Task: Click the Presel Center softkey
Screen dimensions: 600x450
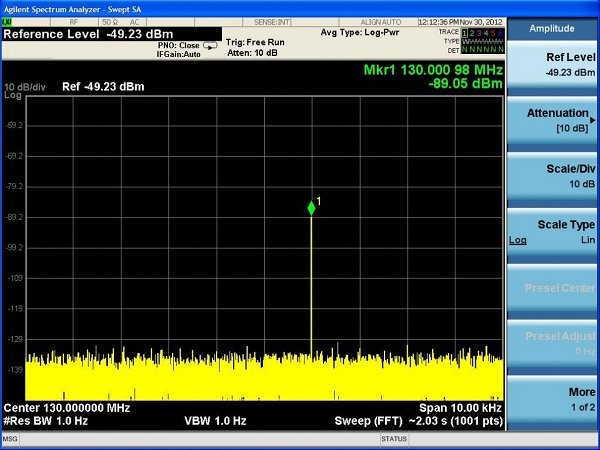Action: 551,288
